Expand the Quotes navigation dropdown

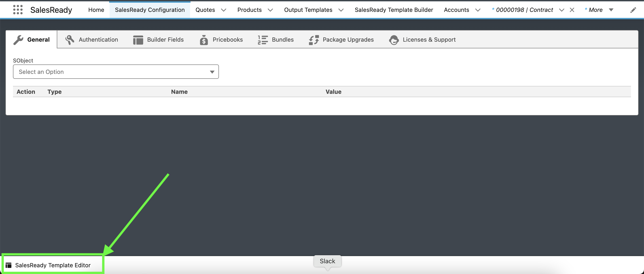224,10
